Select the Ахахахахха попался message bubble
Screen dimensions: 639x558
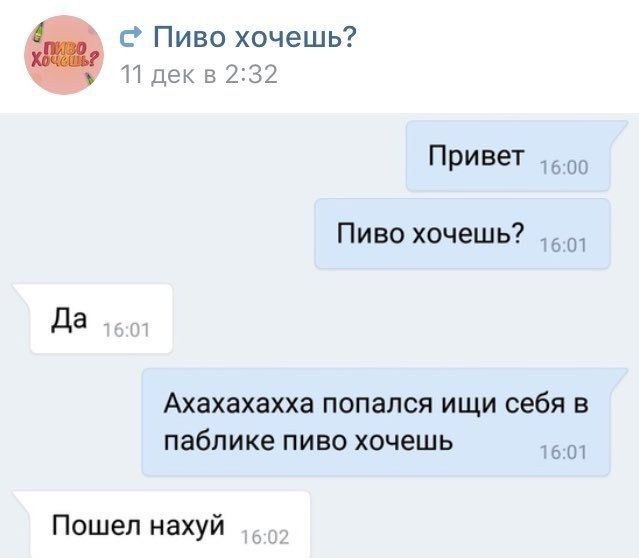(384, 422)
